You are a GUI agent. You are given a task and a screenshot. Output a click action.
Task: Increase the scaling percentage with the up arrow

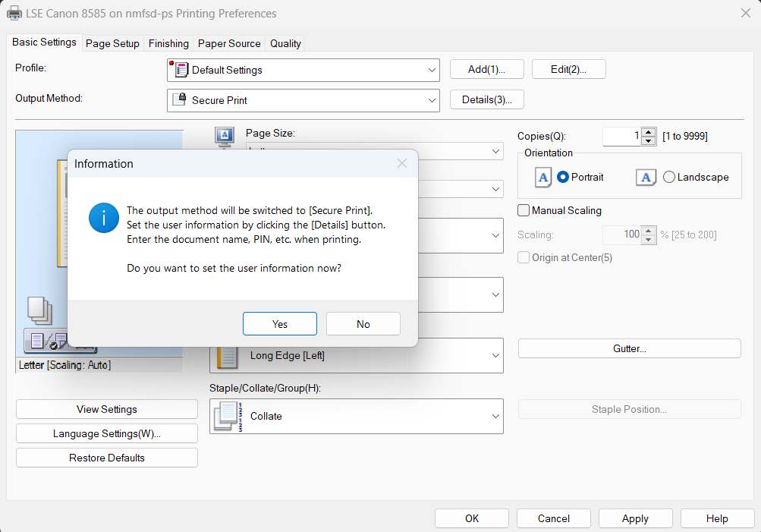coord(649,231)
